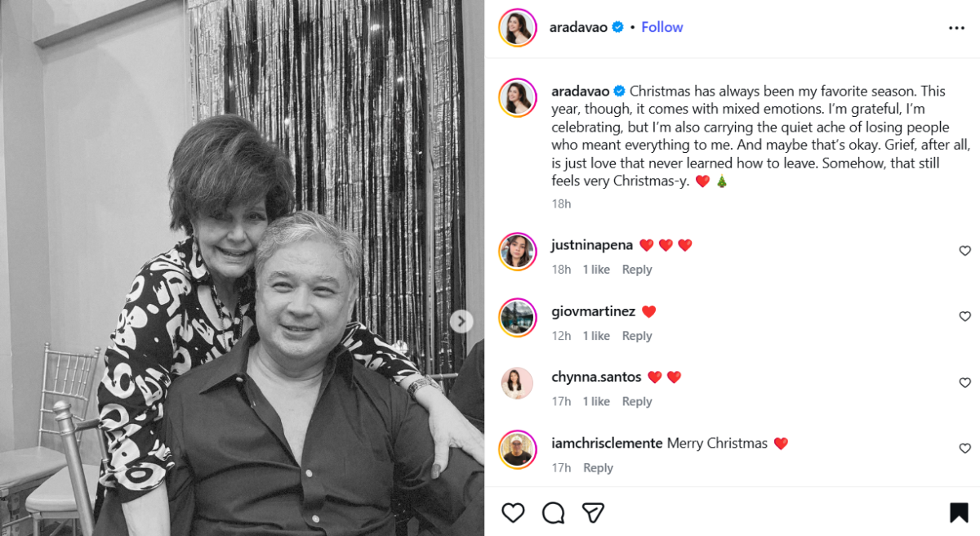Like justninapena's comment with its heart icon
This screenshot has height=536, width=980.
pos(964,250)
